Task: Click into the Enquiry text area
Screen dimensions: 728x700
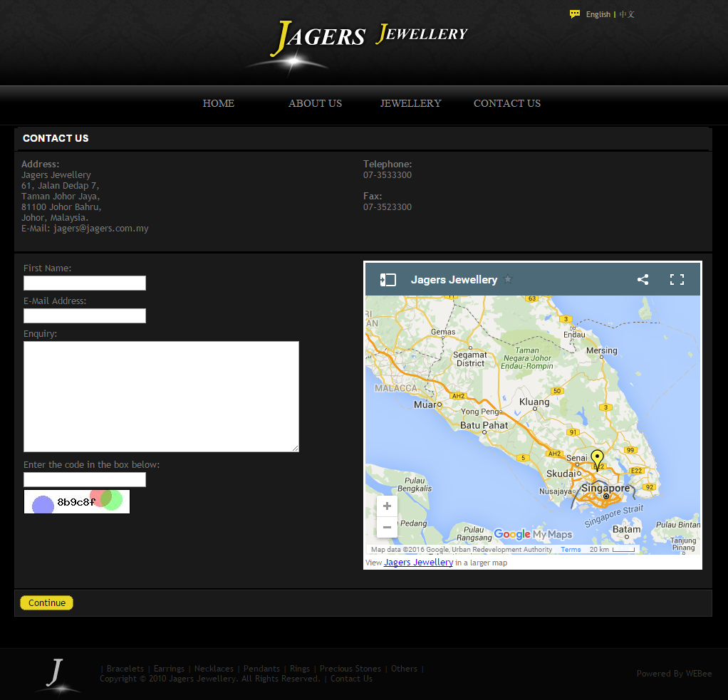Action: pyautogui.click(x=161, y=397)
